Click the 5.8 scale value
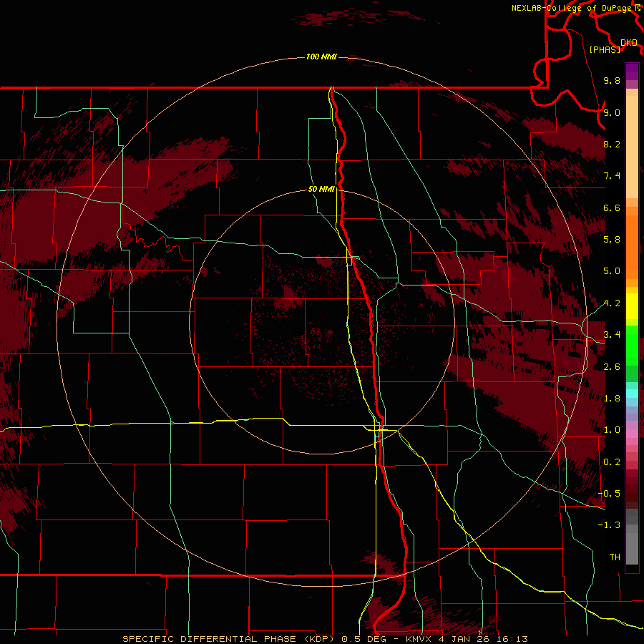Viewport: 644px width, 644px height. 612,240
